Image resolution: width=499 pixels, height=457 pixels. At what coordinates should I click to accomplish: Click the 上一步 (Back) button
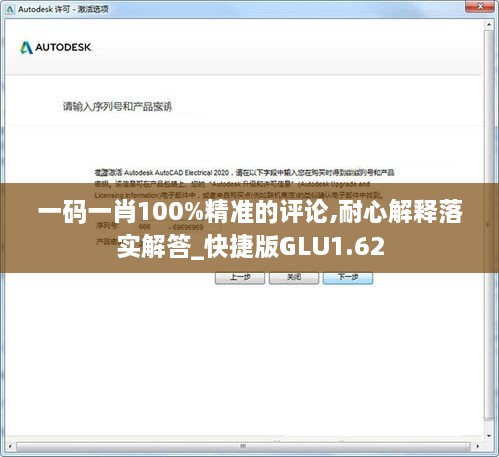[x=240, y=277]
